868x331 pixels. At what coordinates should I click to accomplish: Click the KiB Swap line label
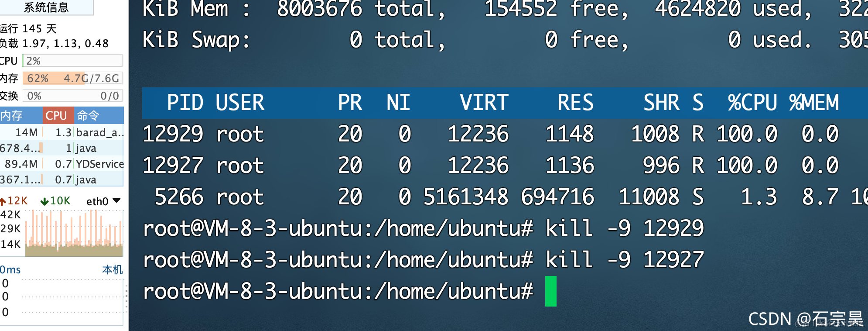(196, 40)
